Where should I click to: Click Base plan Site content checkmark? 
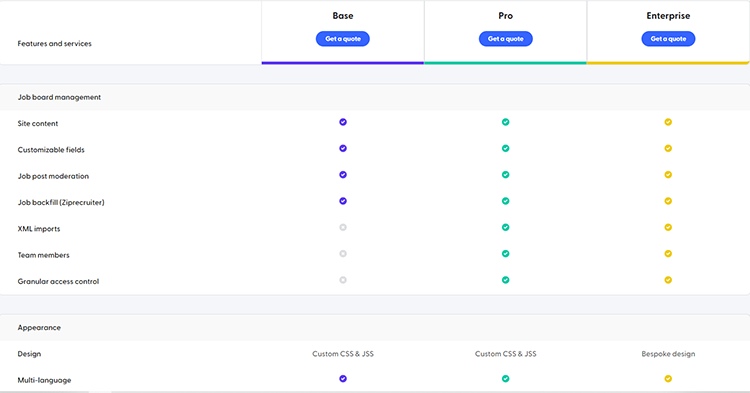343,122
